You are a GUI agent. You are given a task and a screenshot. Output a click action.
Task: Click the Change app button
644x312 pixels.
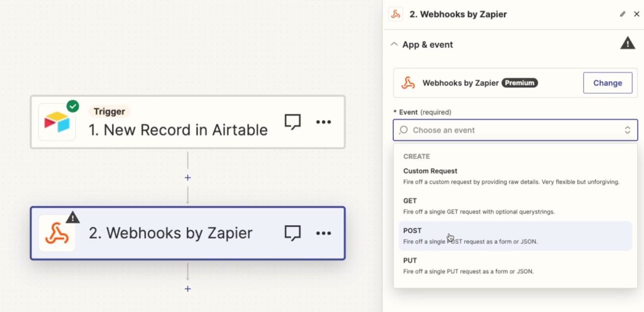607,83
